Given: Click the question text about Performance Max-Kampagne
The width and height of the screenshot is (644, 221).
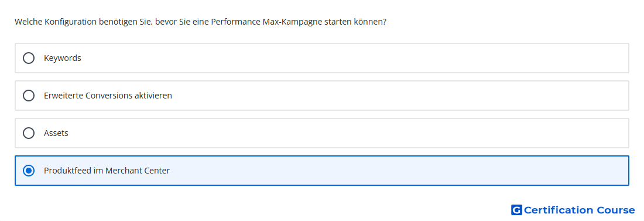Looking at the screenshot, I should click(x=200, y=22).
